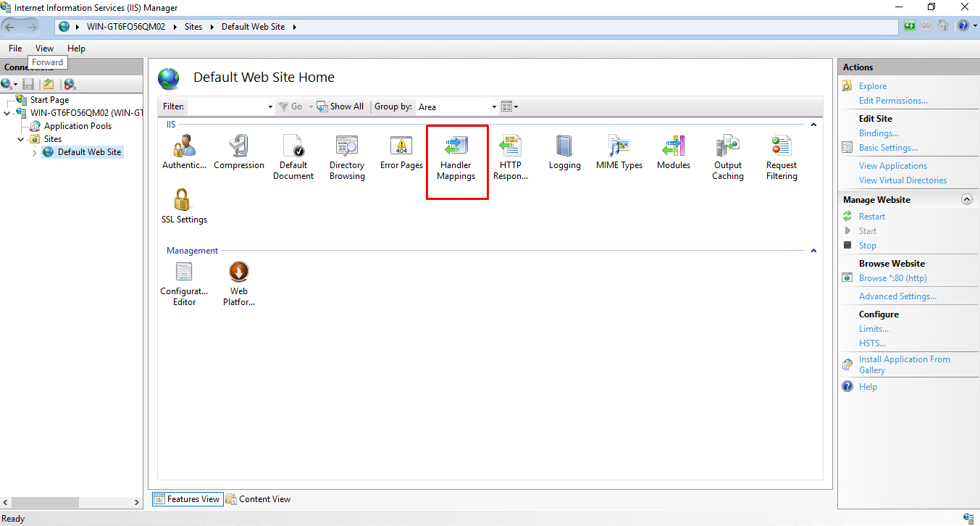
Task: Click the help icon in address bar
Action: 963,26
